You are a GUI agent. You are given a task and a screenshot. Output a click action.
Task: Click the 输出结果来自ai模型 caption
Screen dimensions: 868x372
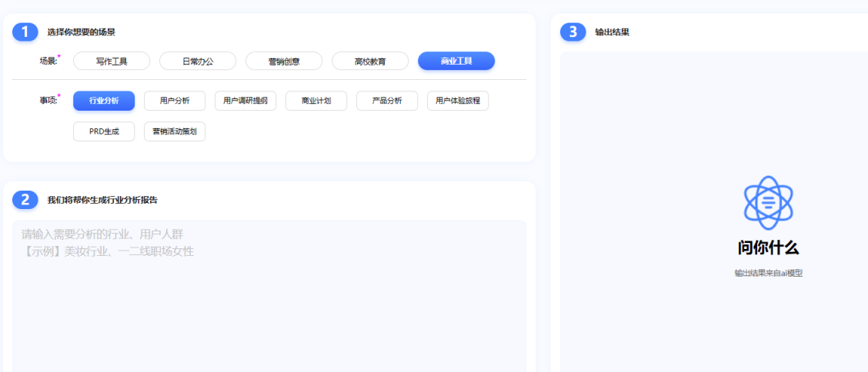[x=768, y=273]
